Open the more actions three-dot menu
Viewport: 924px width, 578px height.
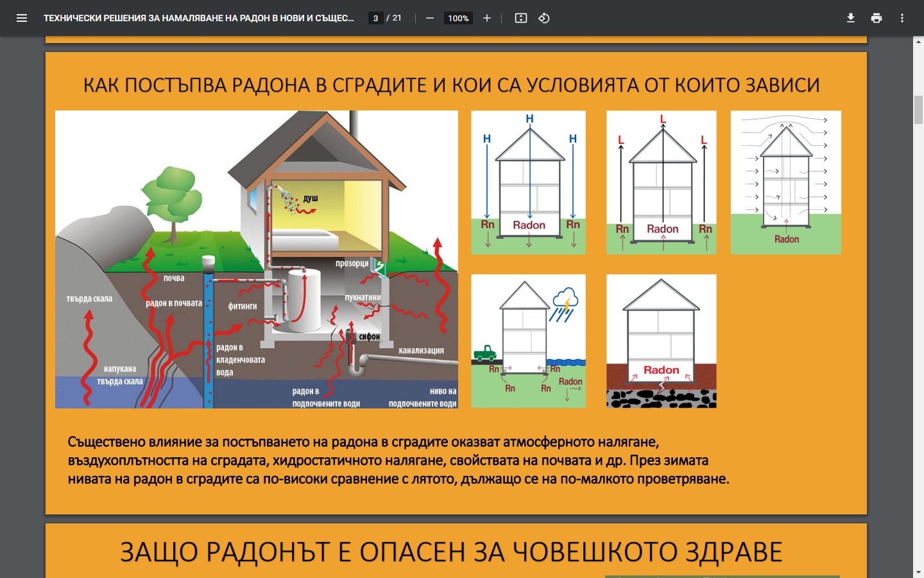[902, 18]
